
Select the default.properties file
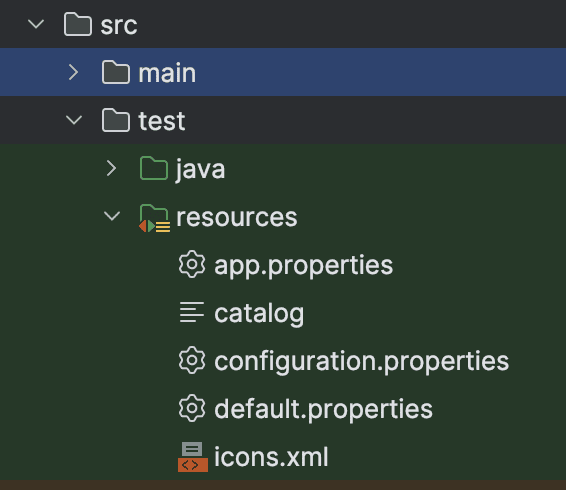pos(323,409)
